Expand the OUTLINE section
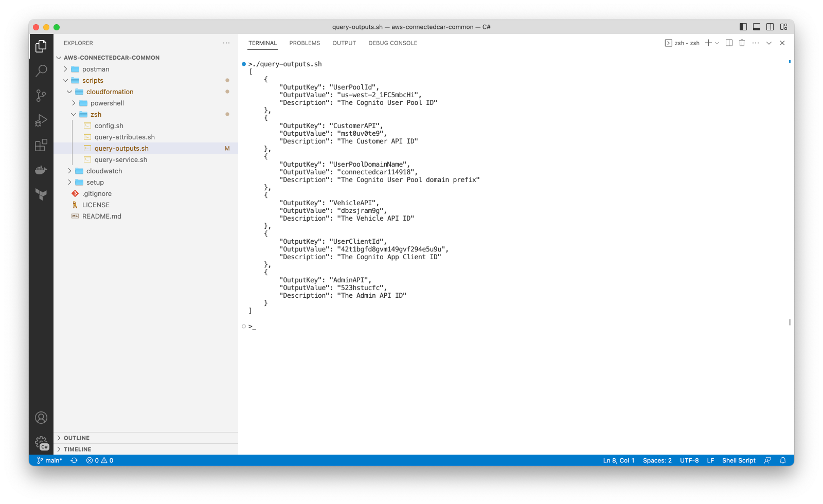823x504 pixels. 146,438
